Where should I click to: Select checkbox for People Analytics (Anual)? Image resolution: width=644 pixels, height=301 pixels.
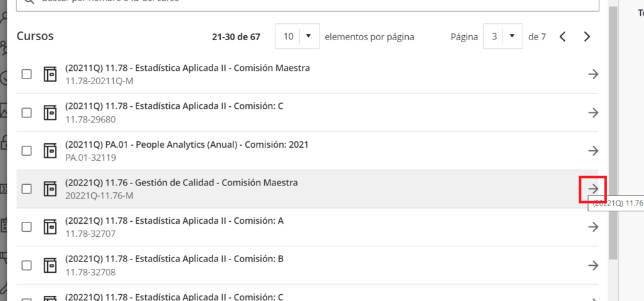26,151
